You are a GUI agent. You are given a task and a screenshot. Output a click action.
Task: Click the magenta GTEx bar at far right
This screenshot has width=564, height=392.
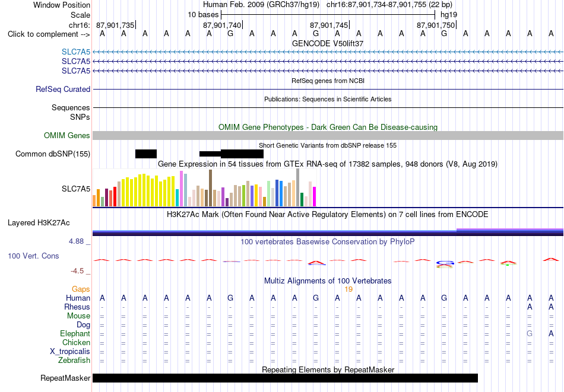(315, 196)
